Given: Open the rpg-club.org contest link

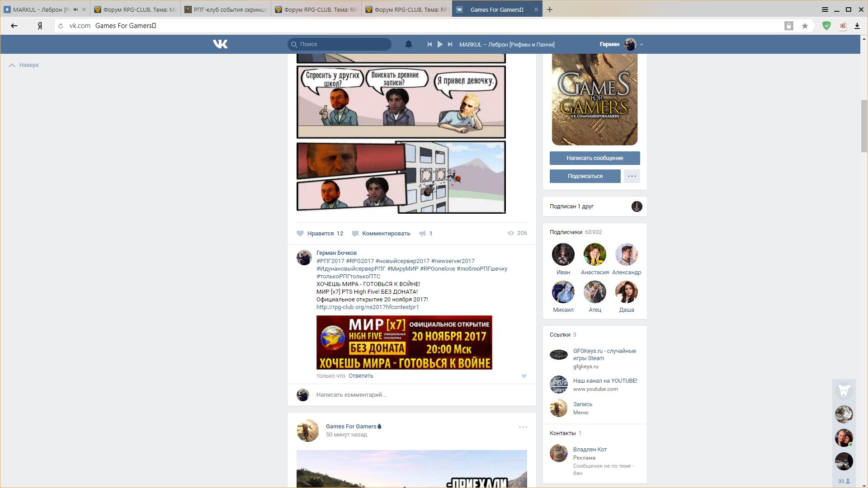Looking at the screenshot, I should 368,307.
